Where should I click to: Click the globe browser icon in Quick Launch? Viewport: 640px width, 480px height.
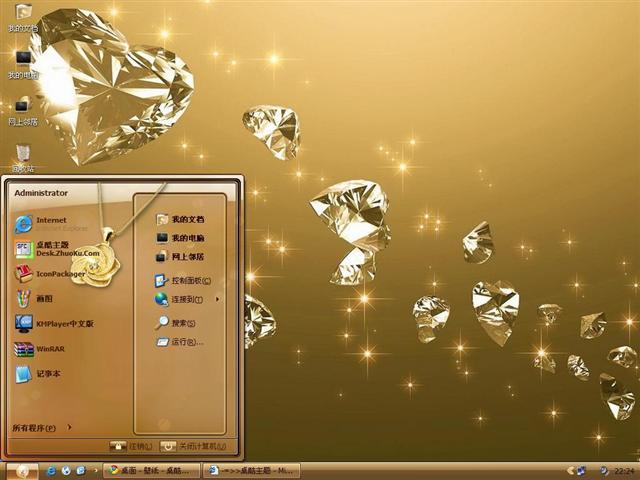[x=66, y=471]
